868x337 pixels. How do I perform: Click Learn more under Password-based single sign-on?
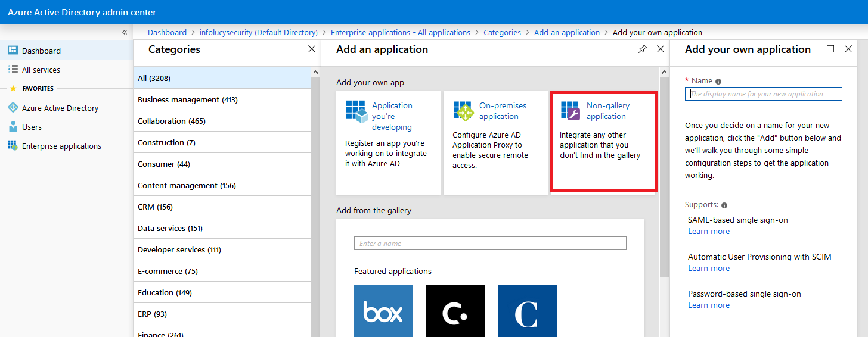pyautogui.click(x=709, y=305)
